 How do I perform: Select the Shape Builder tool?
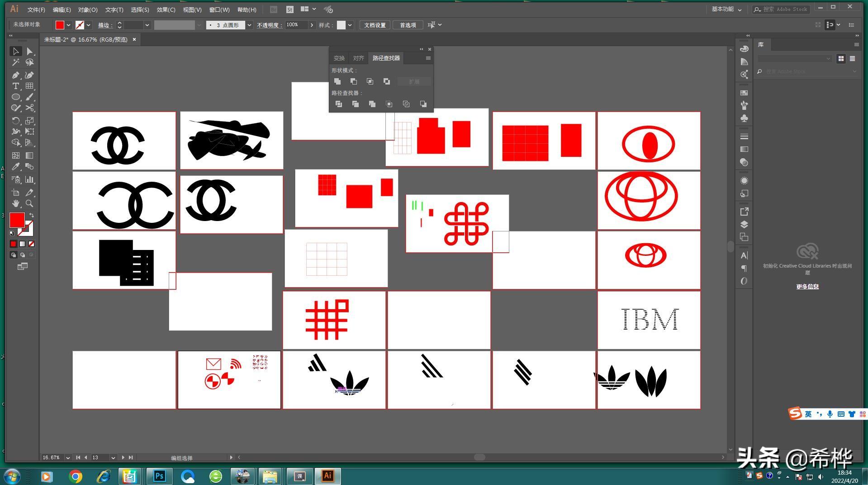15,142
